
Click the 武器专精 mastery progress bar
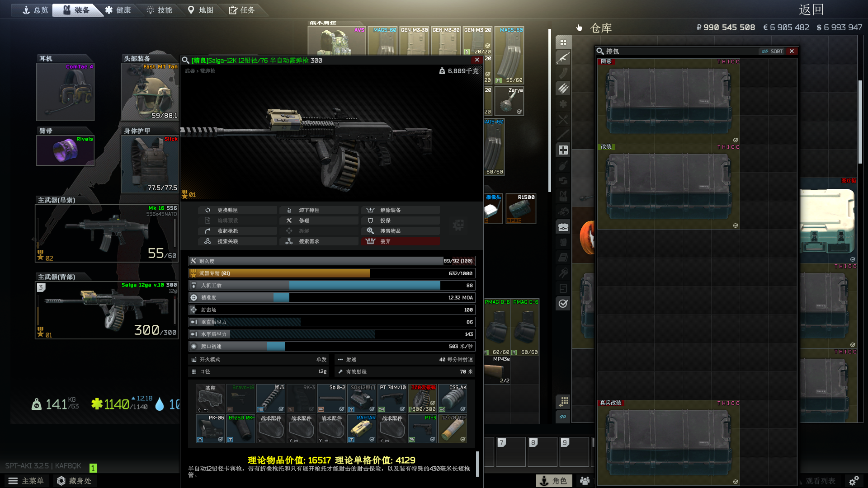click(332, 273)
